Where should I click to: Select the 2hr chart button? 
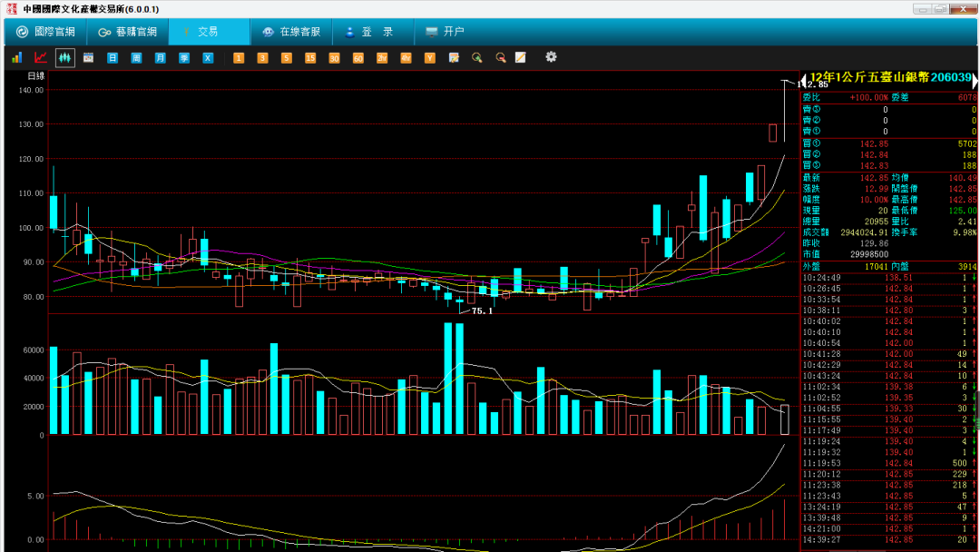[x=382, y=57]
